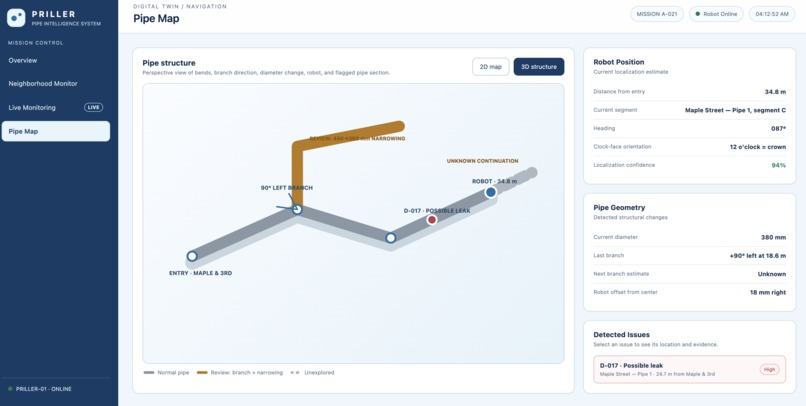Screen dimensions: 806x406
Task: Click the Current diameter 380 mm value
Action: (773, 237)
